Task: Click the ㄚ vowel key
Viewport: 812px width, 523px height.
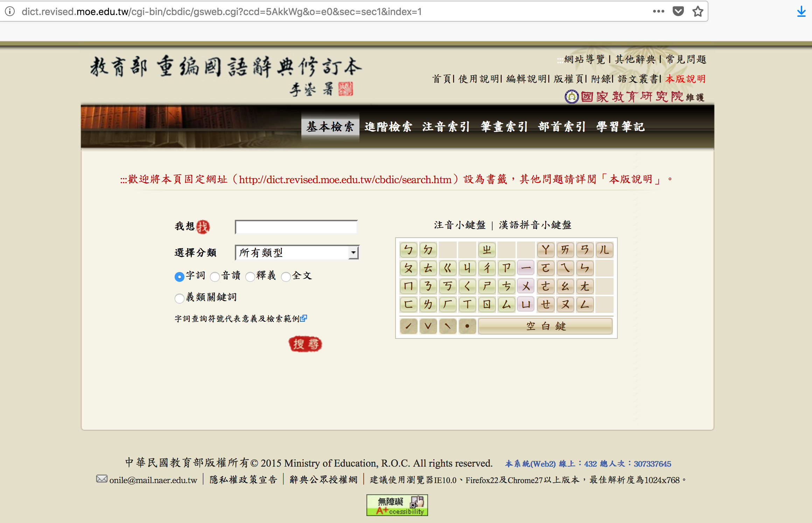Action: pos(546,250)
